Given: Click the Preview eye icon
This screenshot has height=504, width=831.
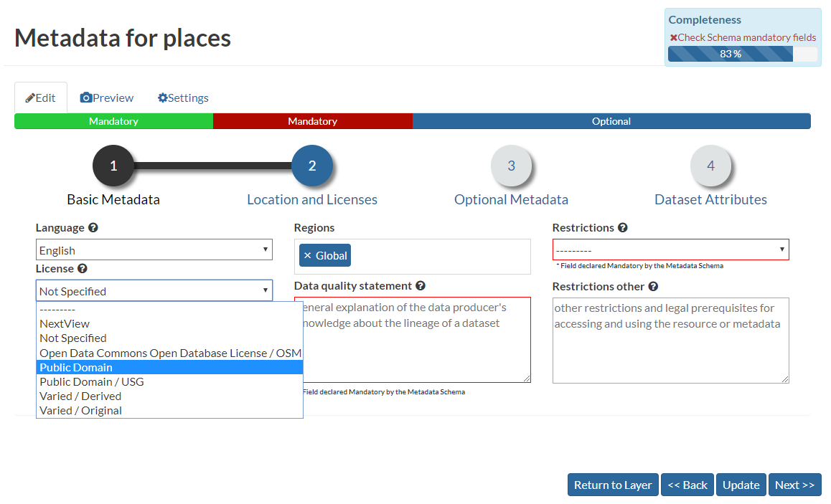Looking at the screenshot, I should [86, 97].
